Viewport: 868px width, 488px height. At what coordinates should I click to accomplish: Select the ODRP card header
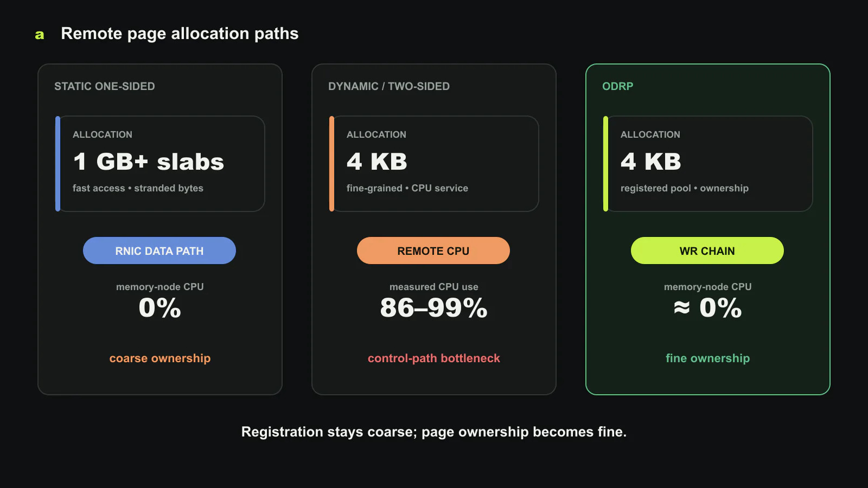click(x=618, y=86)
